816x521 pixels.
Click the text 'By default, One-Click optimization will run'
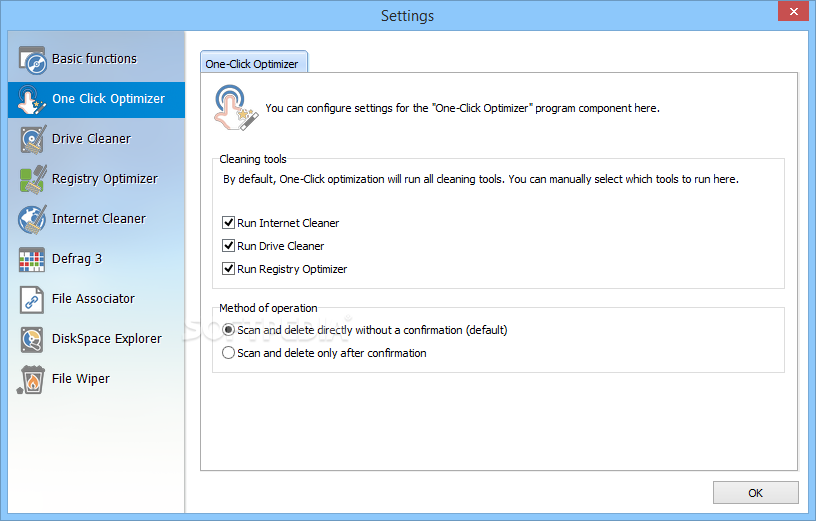(321, 180)
